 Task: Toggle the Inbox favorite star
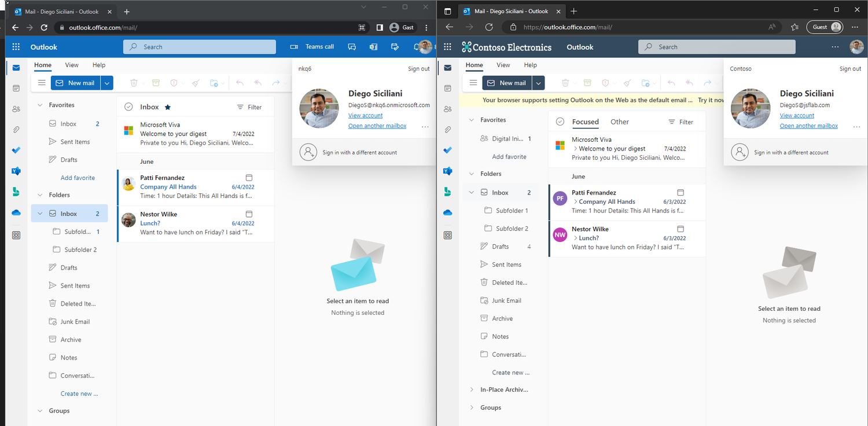click(x=168, y=107)
